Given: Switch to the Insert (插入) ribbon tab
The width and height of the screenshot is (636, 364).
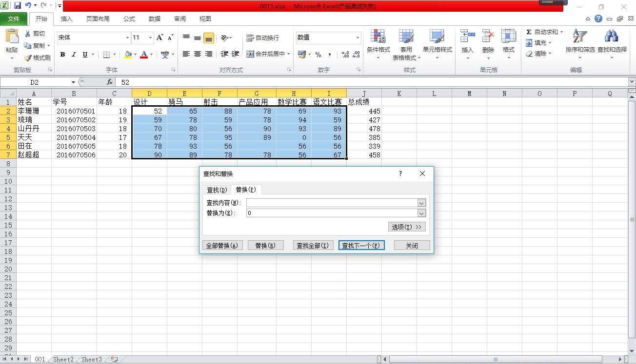Looking at the screenshot, I should [66, 19].
